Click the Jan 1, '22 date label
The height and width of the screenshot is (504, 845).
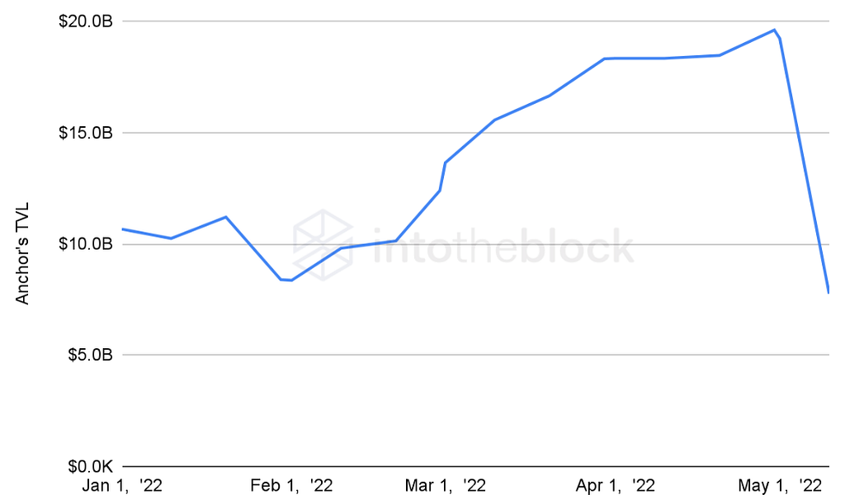(x=123, y=485)
